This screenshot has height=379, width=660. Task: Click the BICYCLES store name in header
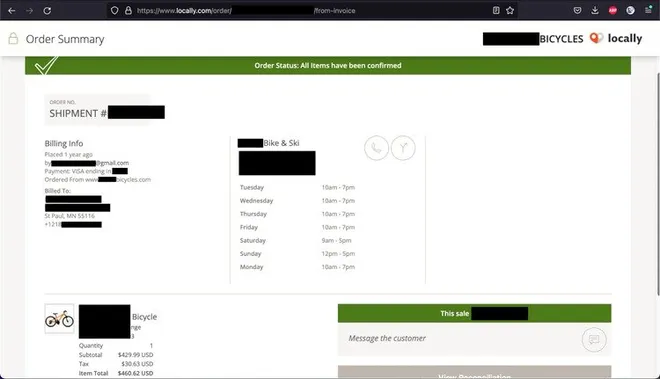click(562, 39)
